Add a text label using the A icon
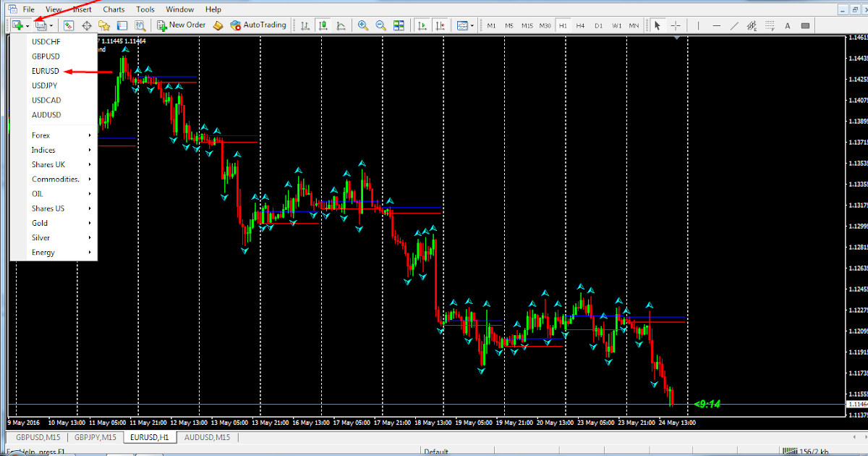Image resolution: width=868 pixels, height=456 pixels. tap(787, 25)
